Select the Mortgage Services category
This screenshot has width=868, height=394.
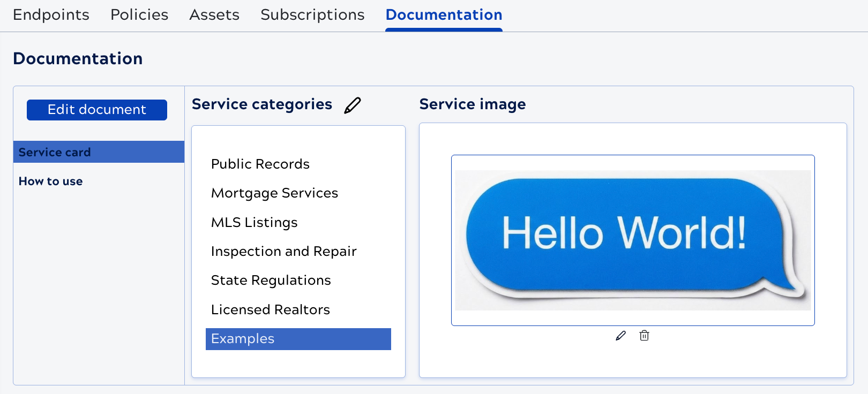click(x=275, y=193)
